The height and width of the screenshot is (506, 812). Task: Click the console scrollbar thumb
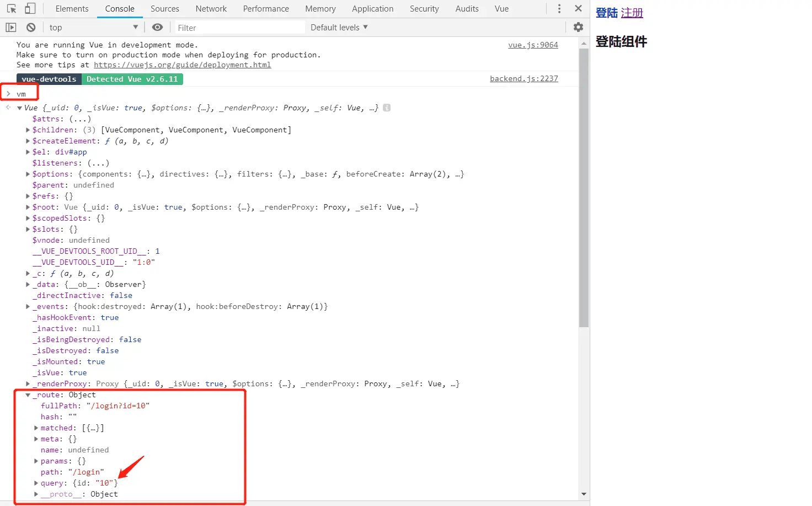click(584, 188)
